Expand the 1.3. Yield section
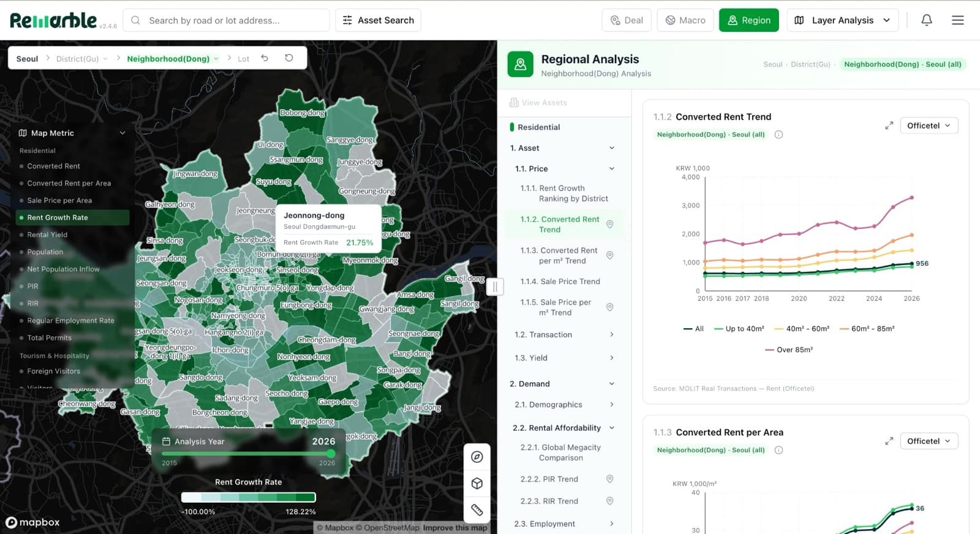980x534 pixels. 564,358
